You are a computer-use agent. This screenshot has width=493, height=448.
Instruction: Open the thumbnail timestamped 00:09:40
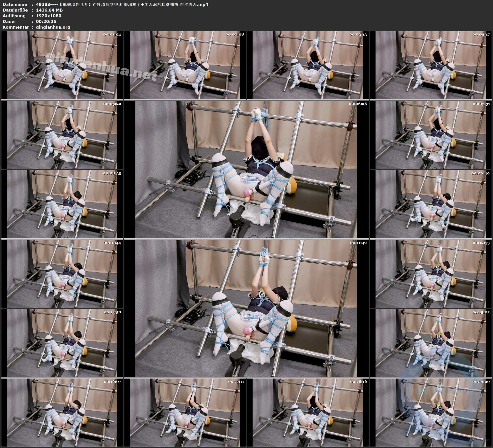pyautogui.click(x=431, y=204)
